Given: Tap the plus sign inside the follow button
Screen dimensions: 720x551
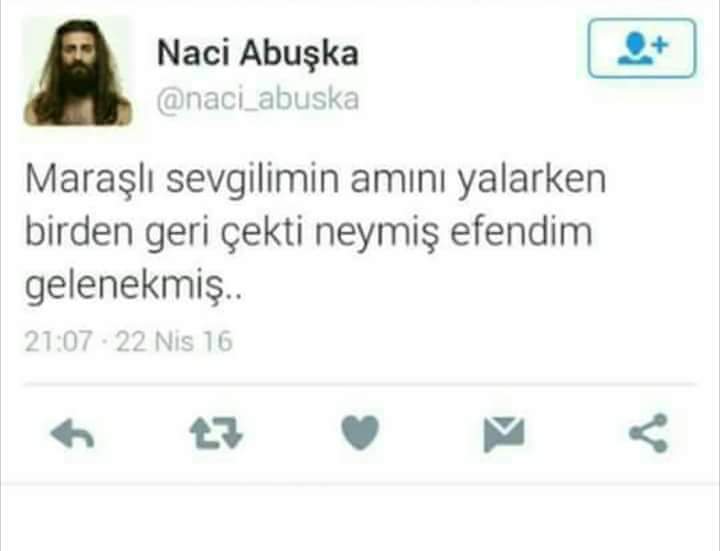Looking at the screenshot, I should (660, 45).
